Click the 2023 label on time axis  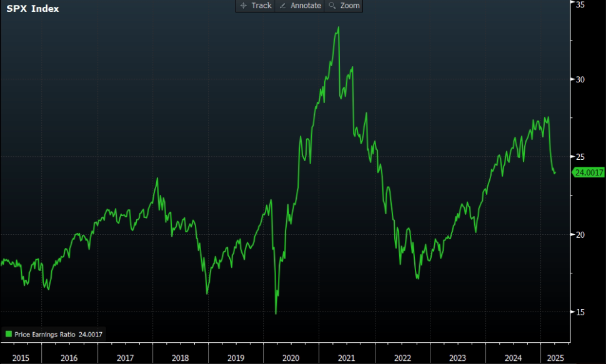click(x=457, y=358)
